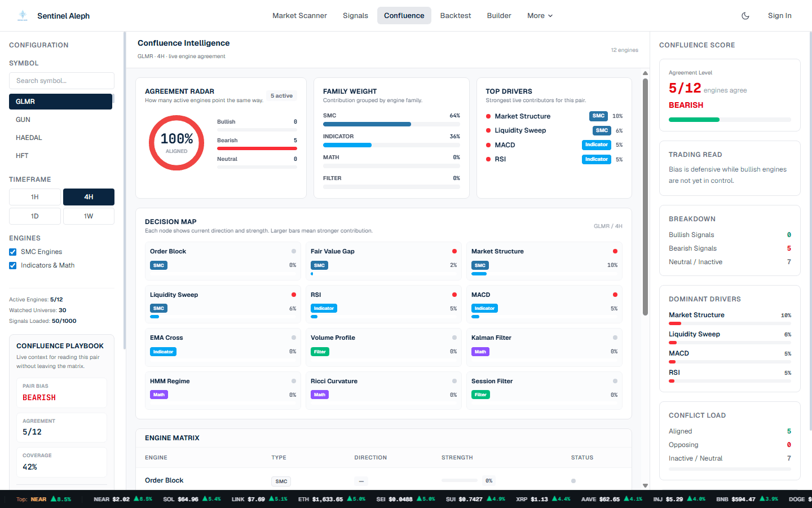The image size is (812, 508).
Task: Click the Bearish progress bar in Agreement Radar
Action: [x=257, y=148]
